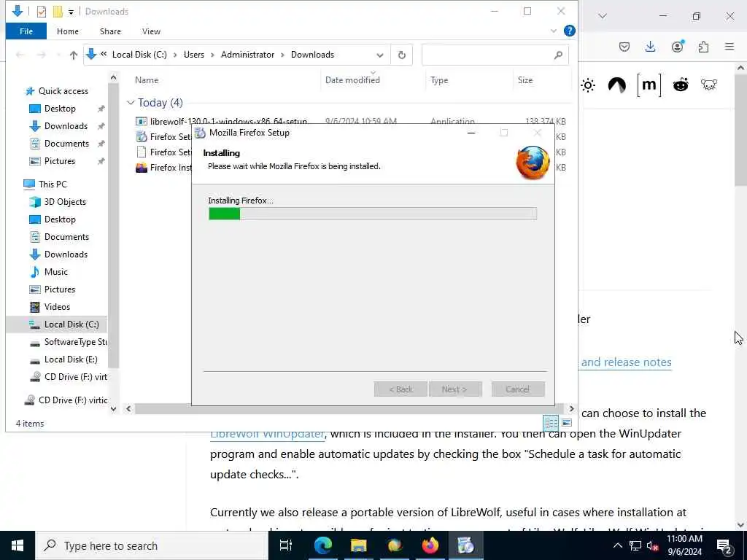Sort files by Name column
Screen dimensions: 747x560
tap(146, 80)
